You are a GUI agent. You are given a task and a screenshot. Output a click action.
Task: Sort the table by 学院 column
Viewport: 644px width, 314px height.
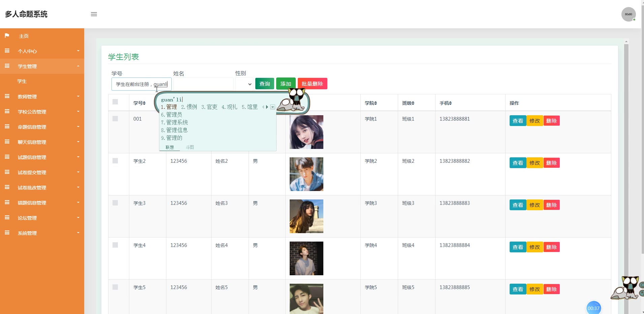tap(371, 103)
